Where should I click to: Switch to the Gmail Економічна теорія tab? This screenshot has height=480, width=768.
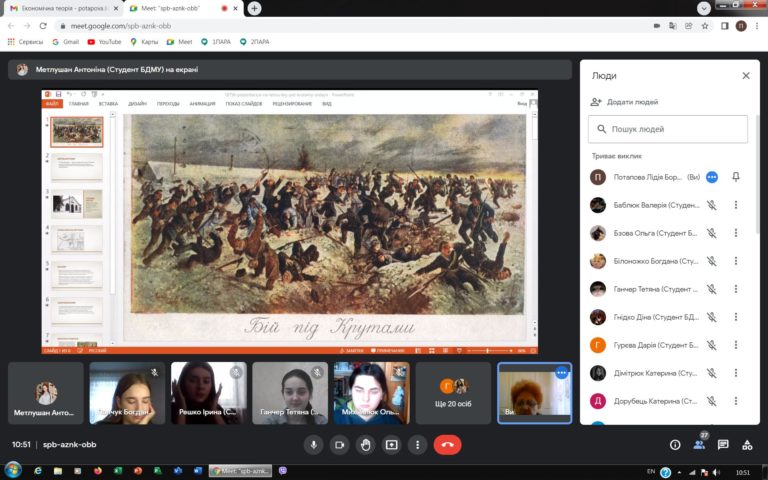pyautogui.click(x=63, y=8)
